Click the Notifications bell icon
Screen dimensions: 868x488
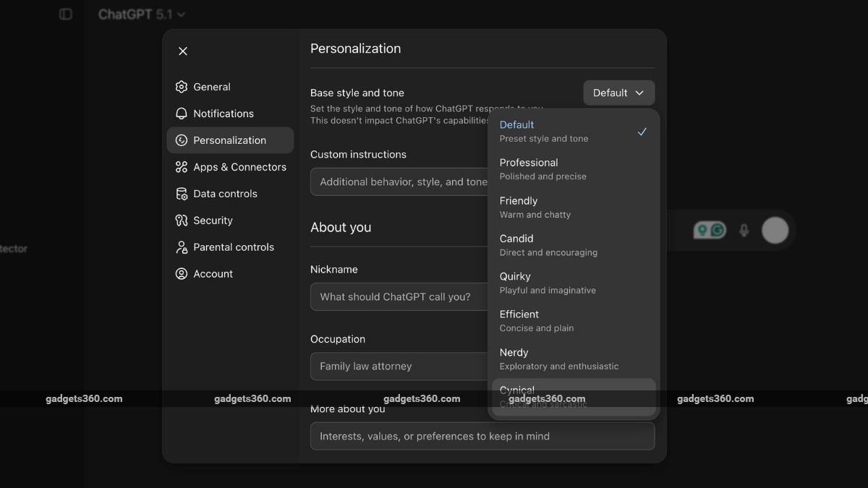(x=182, y=114)
